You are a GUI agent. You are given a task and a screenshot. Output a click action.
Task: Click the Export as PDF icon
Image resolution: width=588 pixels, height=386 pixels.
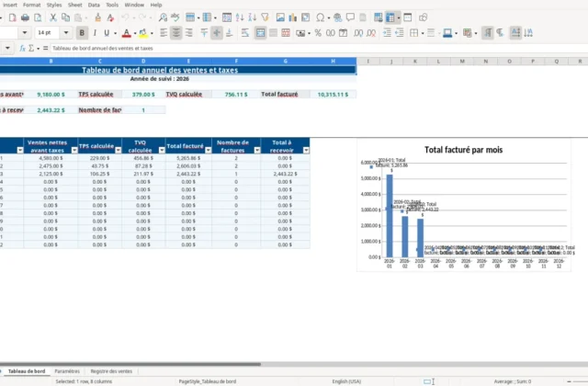point(12,17)
